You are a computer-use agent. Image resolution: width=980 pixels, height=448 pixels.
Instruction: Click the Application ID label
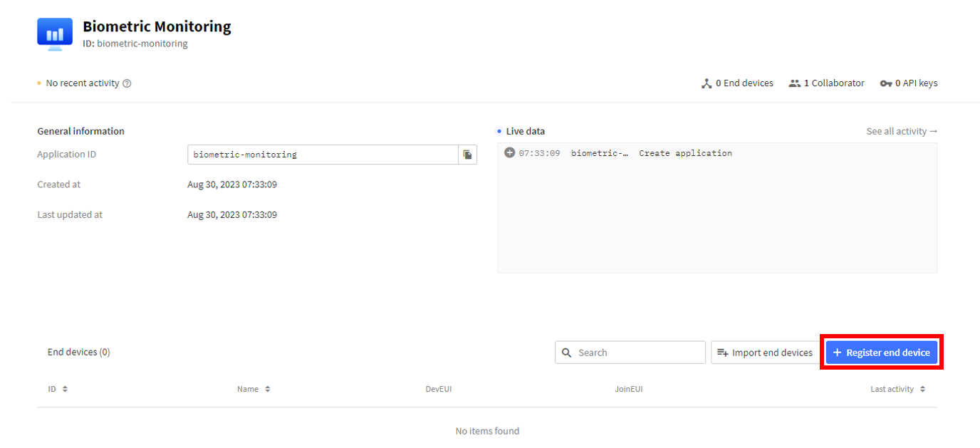point(66,155)
